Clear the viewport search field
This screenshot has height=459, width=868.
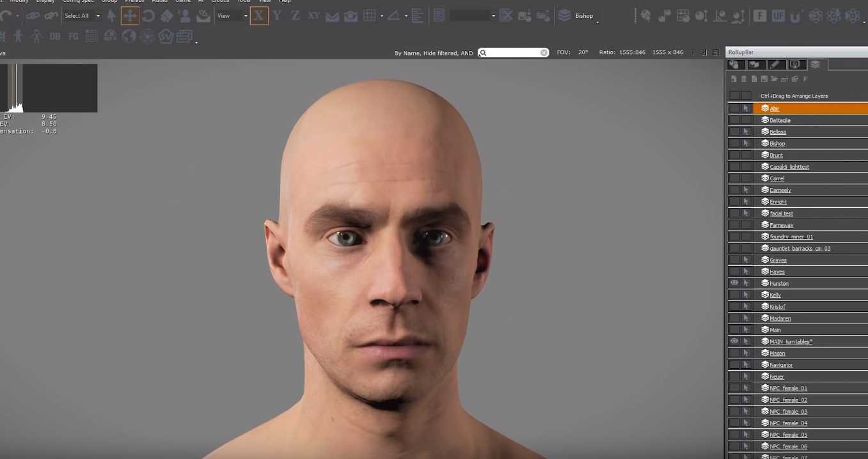click(x=544, y=52)
